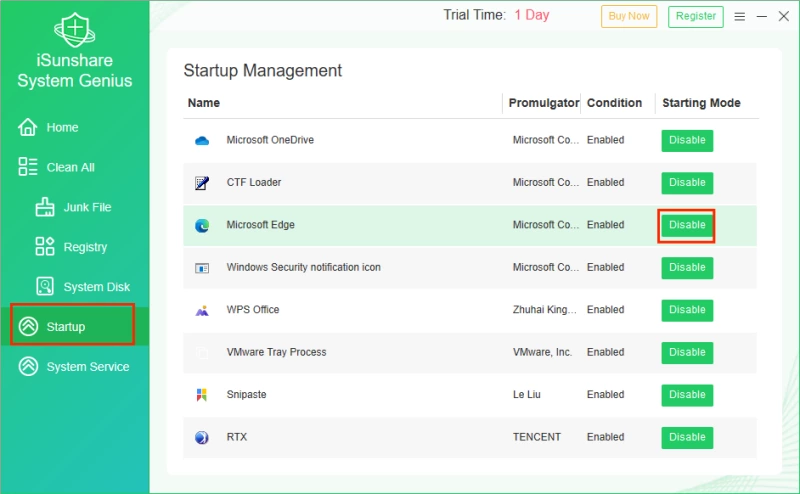Click the Clean All list icon
Viewport: 800px width, 494px height.
tap(28, 167)
